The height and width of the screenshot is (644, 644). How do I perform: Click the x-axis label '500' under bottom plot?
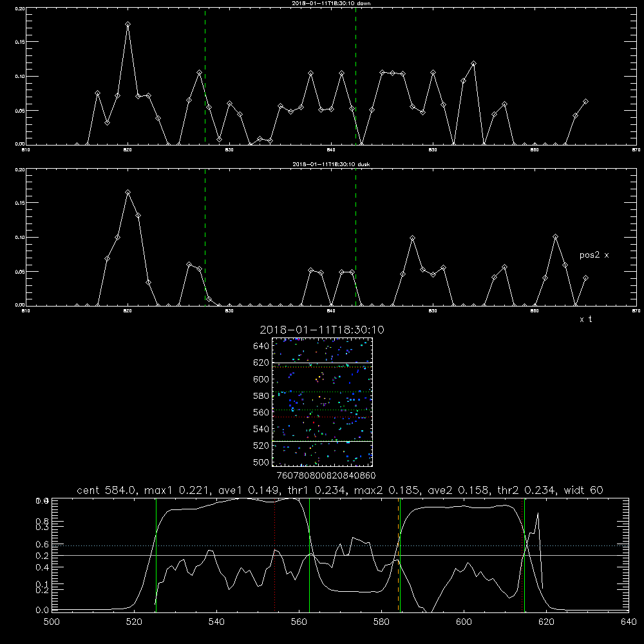click(52, 622)
